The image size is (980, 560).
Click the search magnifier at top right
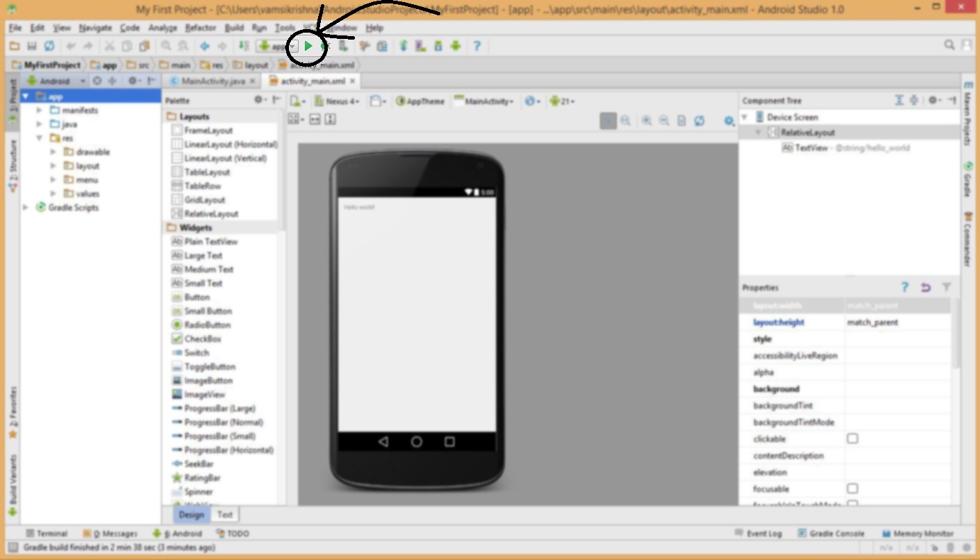tap(949, 45)
